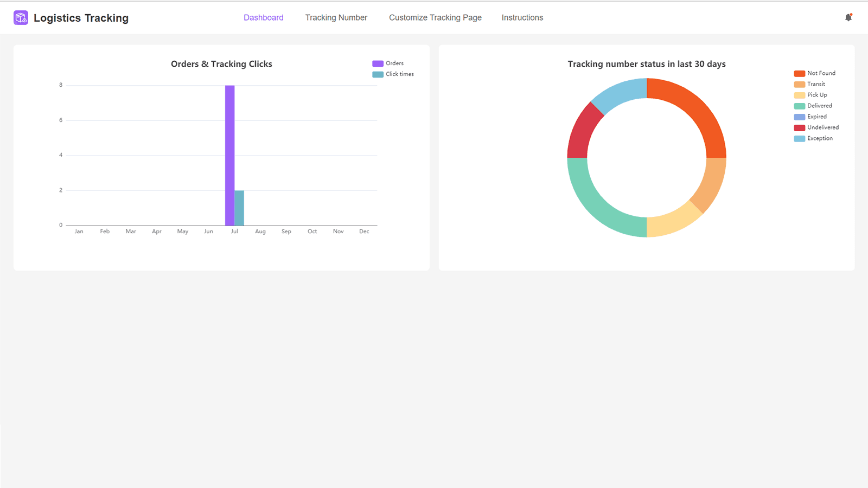
Task: Open the Instructions page
Action: tap(522, 17)
